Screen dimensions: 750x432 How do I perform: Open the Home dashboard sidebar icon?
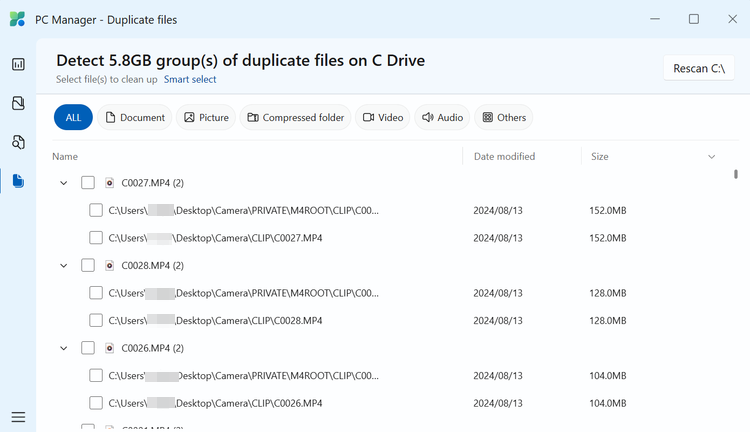pos(18,64)
